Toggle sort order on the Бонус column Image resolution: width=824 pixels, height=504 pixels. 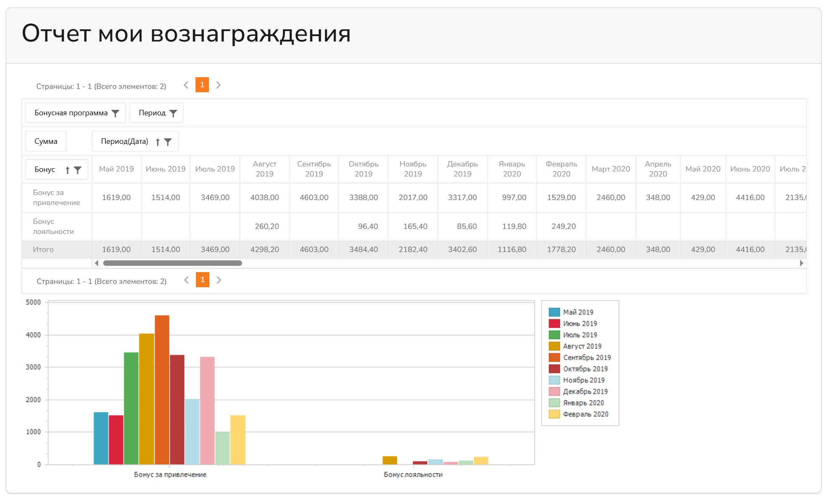pos(68,169)
